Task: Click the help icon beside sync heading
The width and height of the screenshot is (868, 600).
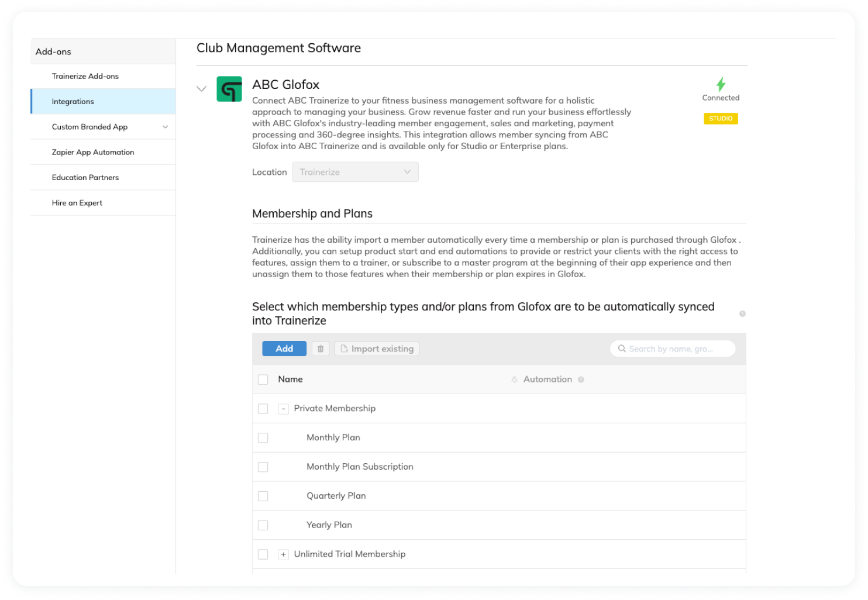Action: (x=742, y=314)
